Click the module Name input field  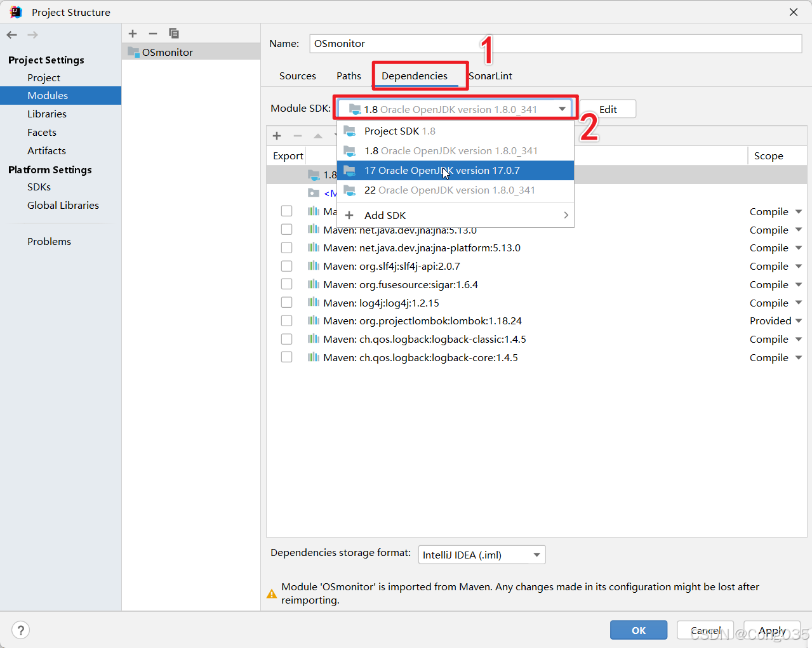(556, 43)
